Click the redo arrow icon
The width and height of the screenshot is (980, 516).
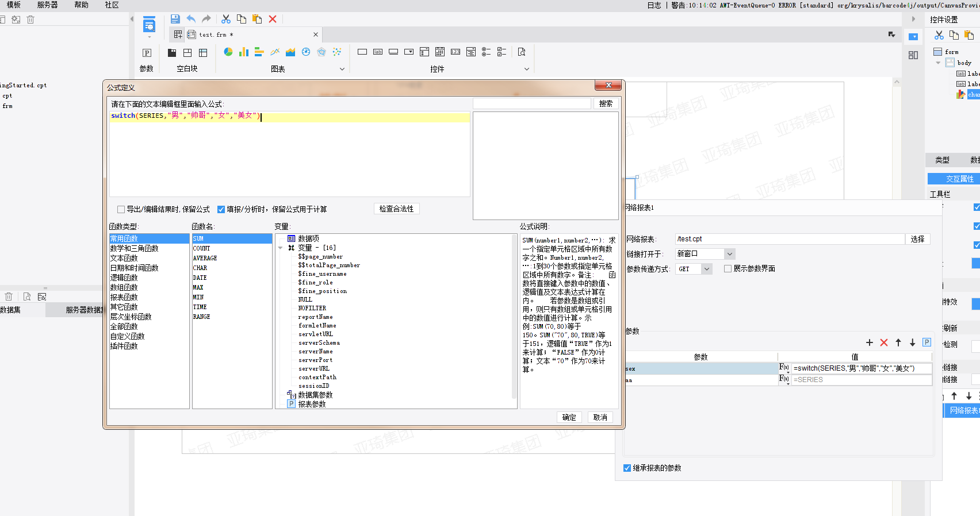[x=206, y=19]
